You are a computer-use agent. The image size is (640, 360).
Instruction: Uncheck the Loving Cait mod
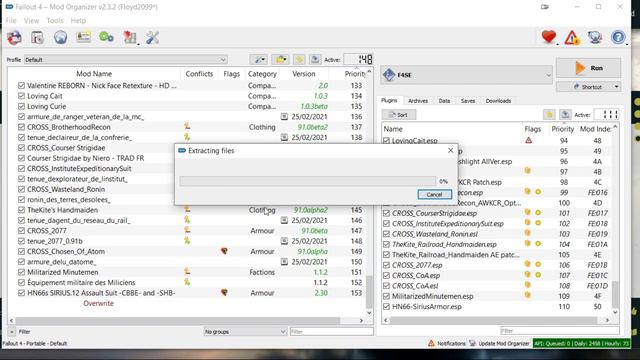tap(21, 96)
